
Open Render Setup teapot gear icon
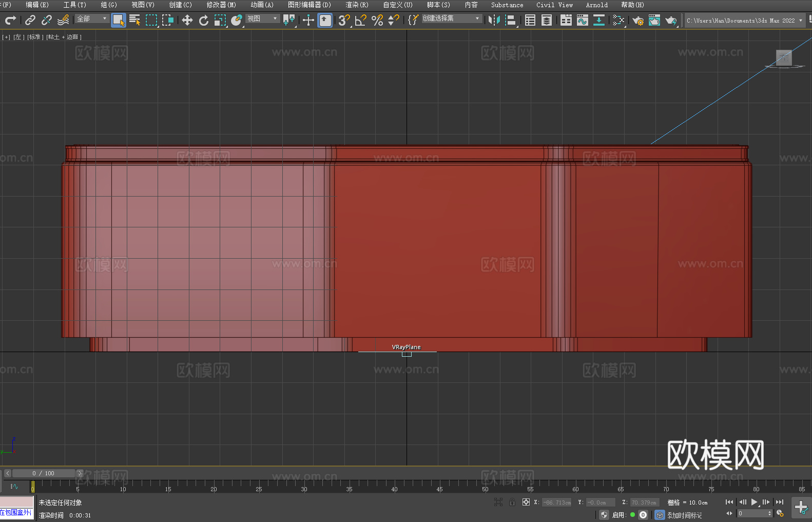click(x=638, y=20)
